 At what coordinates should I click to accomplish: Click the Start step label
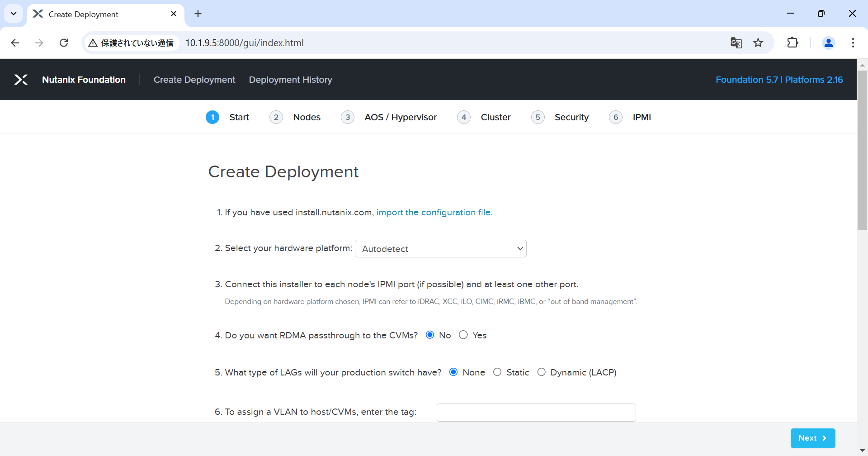click(x=239, y=117)
